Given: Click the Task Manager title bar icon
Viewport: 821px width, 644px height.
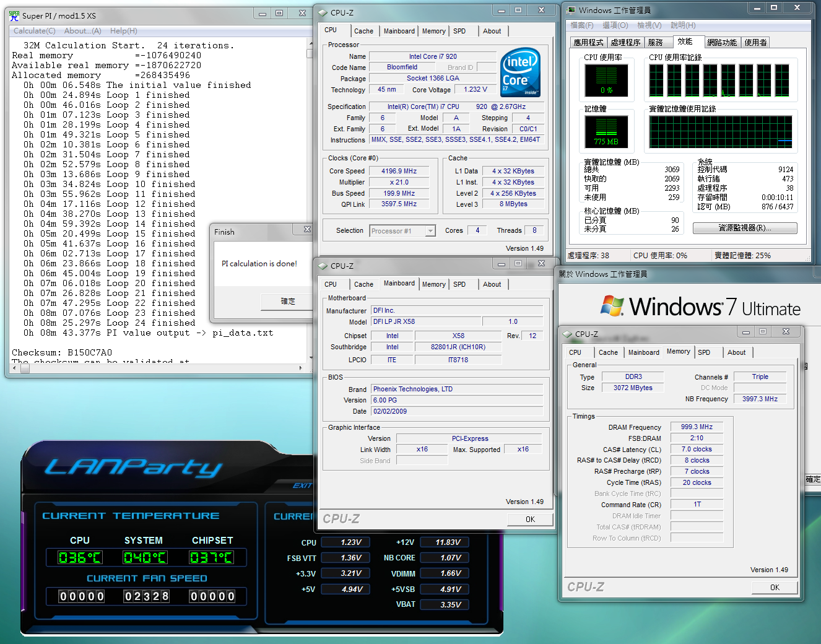Looking at the screenshot, I should [570, 10].
